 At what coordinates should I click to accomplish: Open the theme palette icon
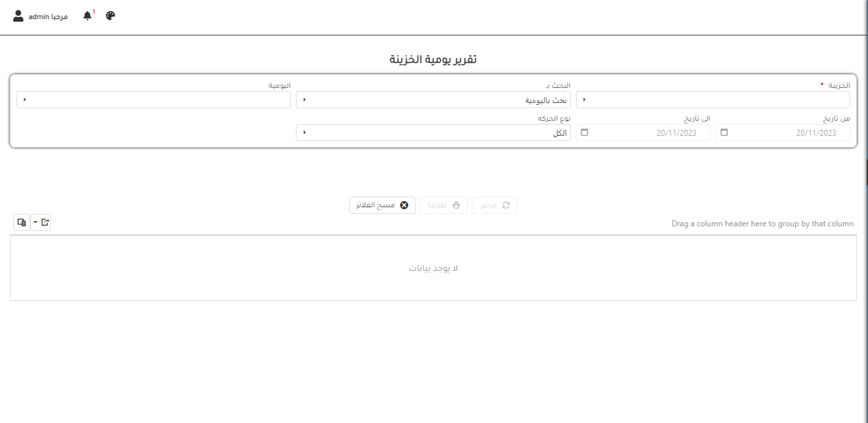coord(110,16)
